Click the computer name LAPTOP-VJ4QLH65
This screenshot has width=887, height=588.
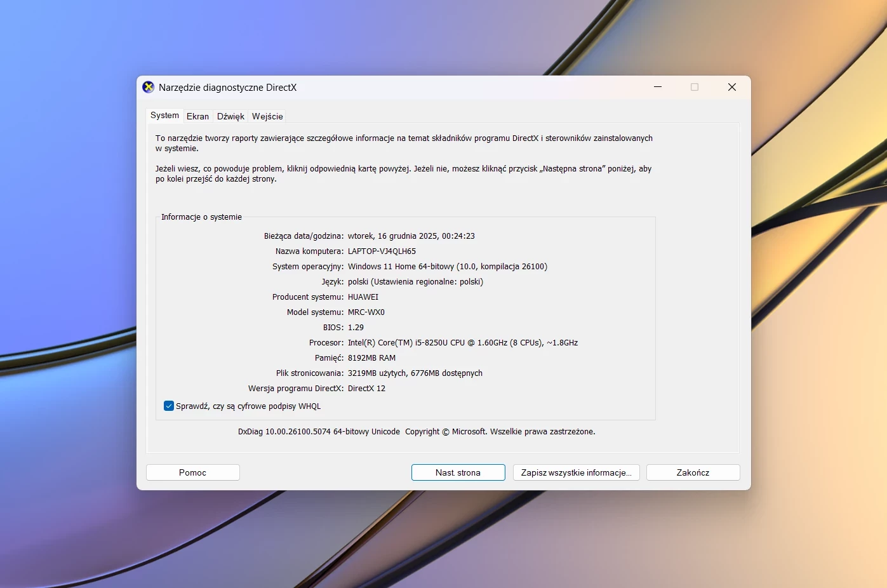click(x=382, y=251)
